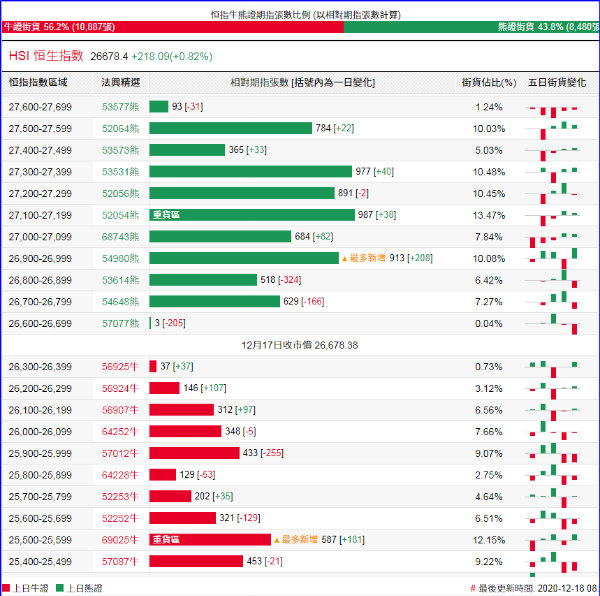Viewport: 600px width, 596px height.
Task: Select index change +218.09(+0.82%)
Action: 172,57
